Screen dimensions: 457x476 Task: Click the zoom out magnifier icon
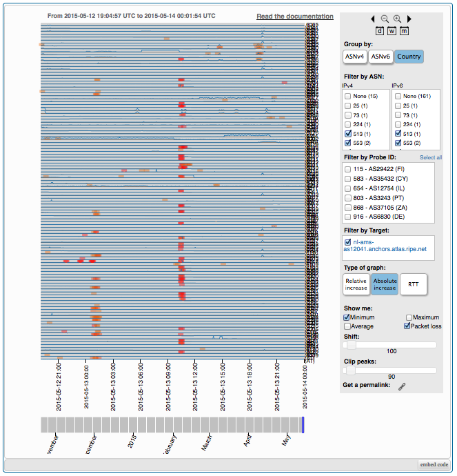pyautogui.click(x=385, y=19)
